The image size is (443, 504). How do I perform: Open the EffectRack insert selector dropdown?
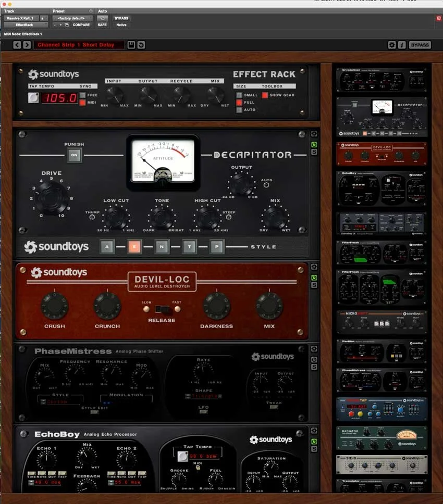point(26,25)
